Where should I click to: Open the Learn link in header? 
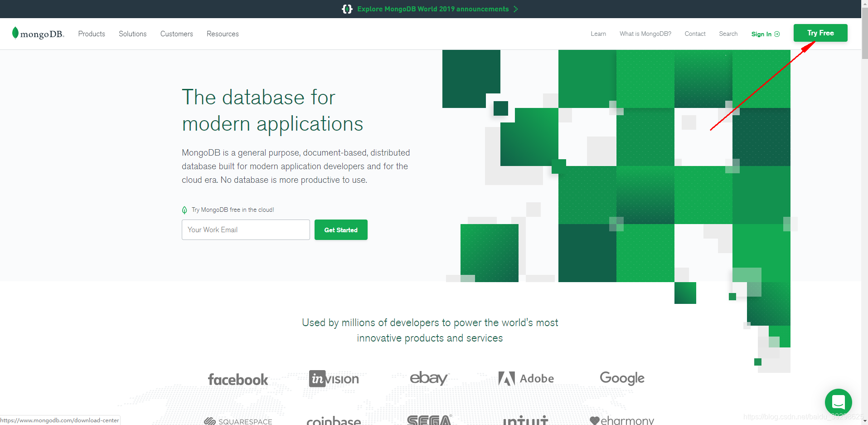coord(598,34)
